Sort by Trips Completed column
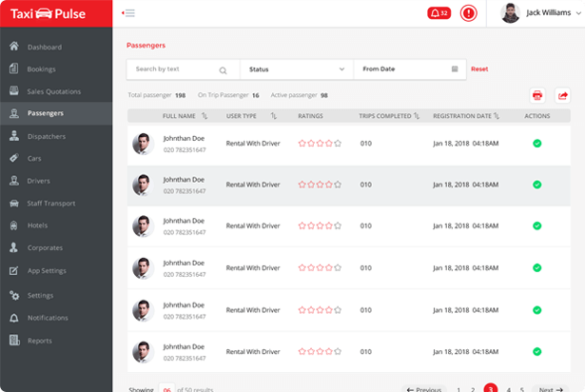 point(417,116)
